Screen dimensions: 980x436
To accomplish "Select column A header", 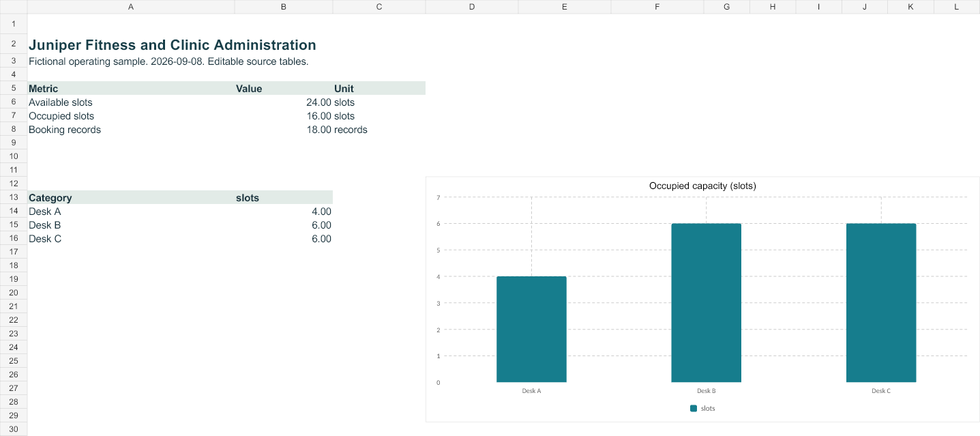I will click(131, 7).
